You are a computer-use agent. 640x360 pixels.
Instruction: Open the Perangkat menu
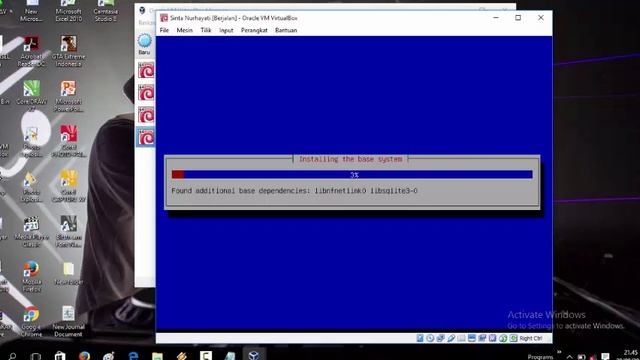(254, 30)
